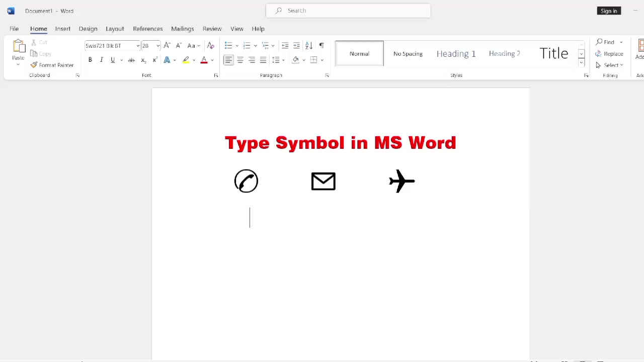The height and width of the screenshot is (362, 644).
Task: Center-align the paragraph
Action: pos(240,60)
